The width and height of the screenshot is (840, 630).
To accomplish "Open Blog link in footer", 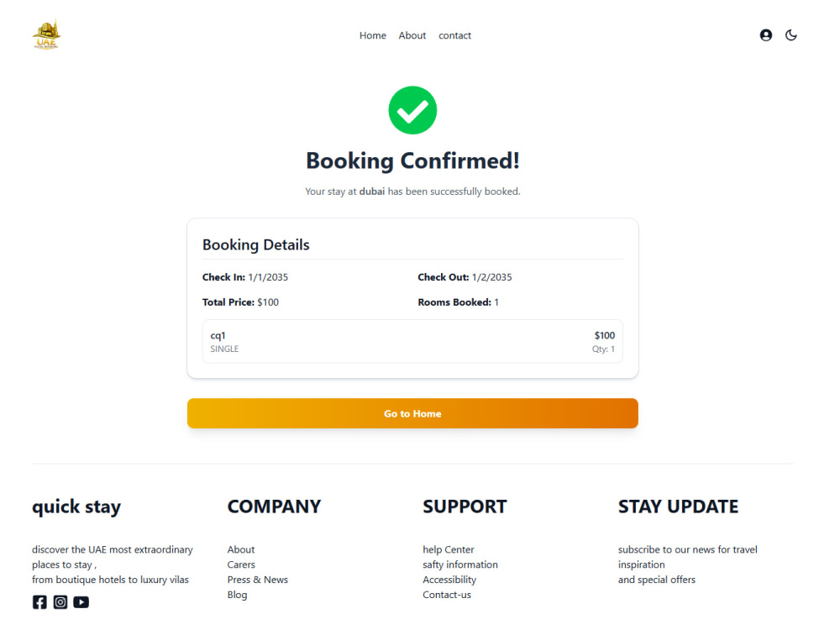I will coord(238,595).
